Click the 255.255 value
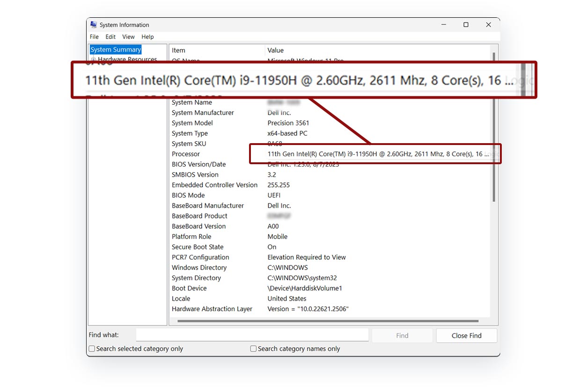This screenshot has height=392, width=565. [279, 185]
